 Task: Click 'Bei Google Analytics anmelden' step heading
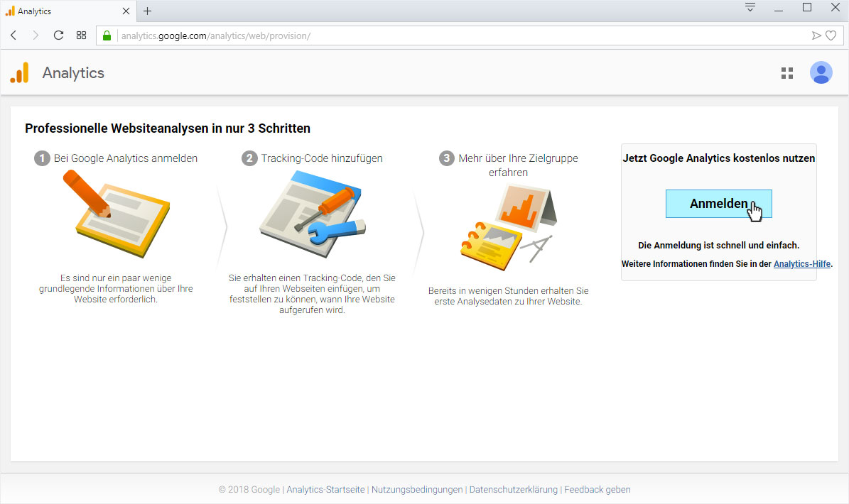[126, 158]
